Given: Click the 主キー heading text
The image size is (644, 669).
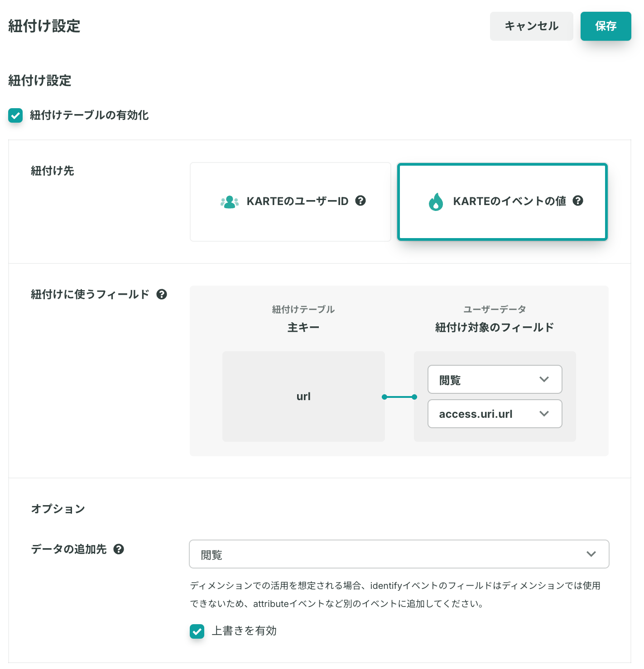Looking at the screenshot, I should pyautogui.click(x=303, y=327).
